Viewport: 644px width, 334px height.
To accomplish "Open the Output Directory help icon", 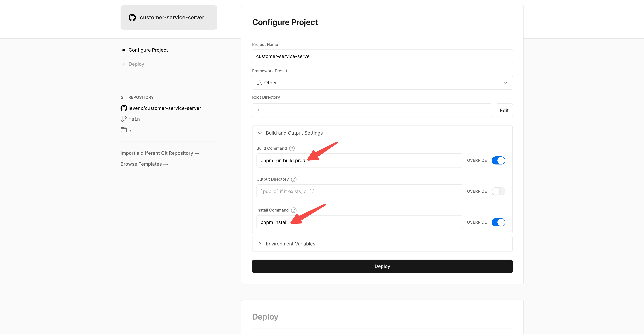I will (x=294, y=179).
